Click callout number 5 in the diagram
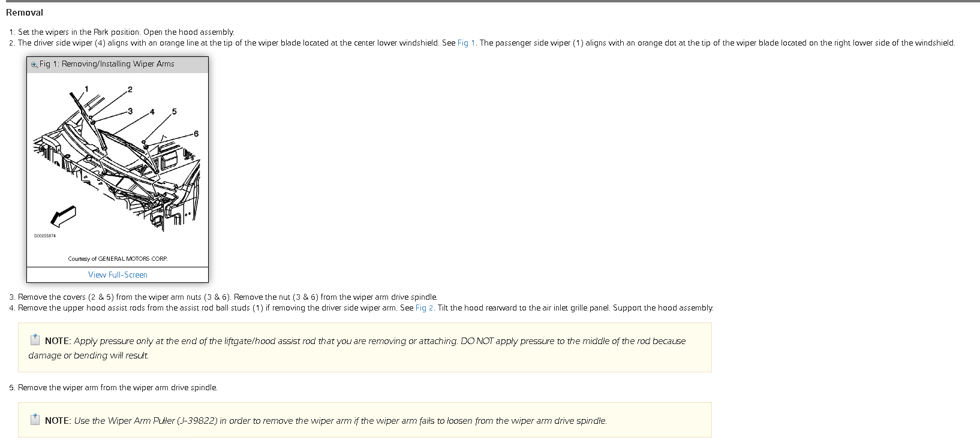980x440 pixels. pyautogui.click(x=175, y=112)
